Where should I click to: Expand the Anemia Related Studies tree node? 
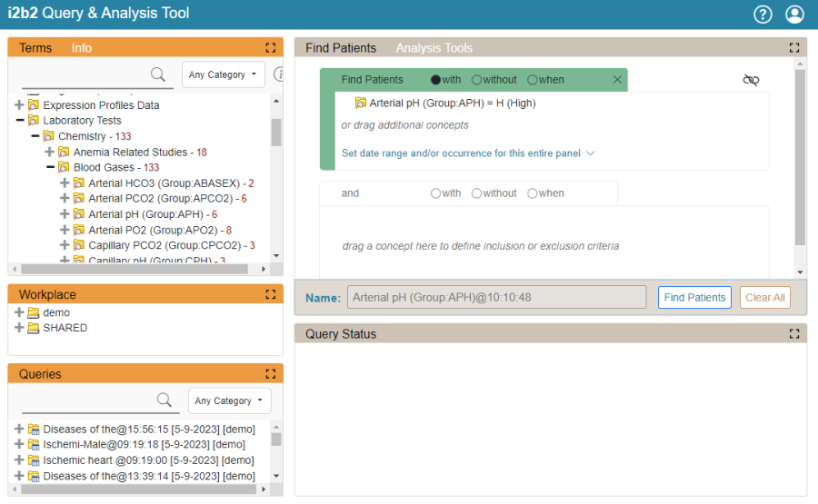(49, 152)
